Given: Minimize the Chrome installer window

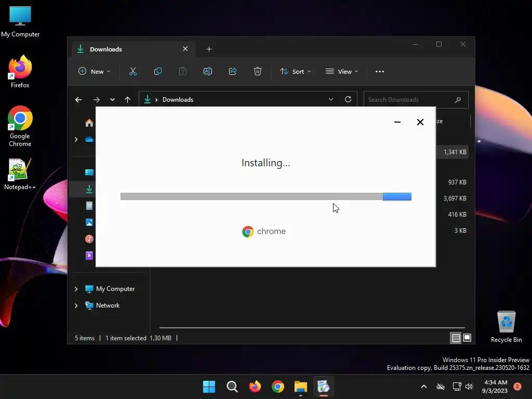Looking at the screenshot, I should [x=397, y=122].
